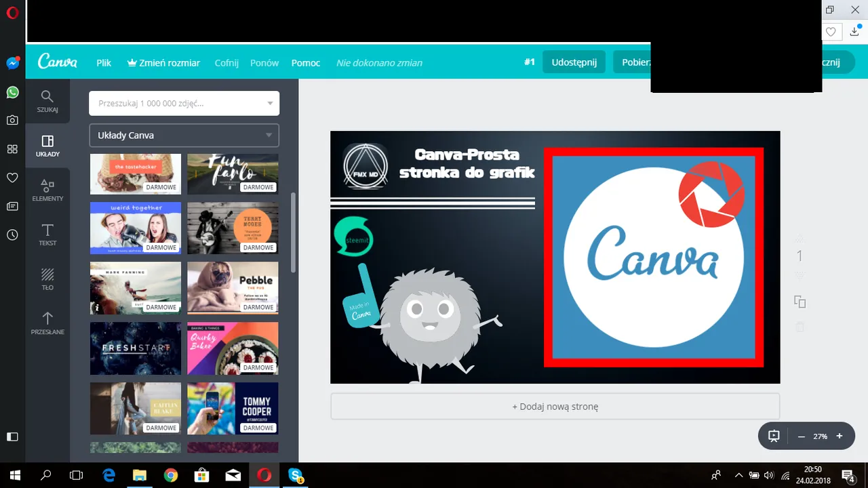Screen dimensions: 868x488
Task: Select the Canva-Prosta stronka title text
Action: point(467,163)
